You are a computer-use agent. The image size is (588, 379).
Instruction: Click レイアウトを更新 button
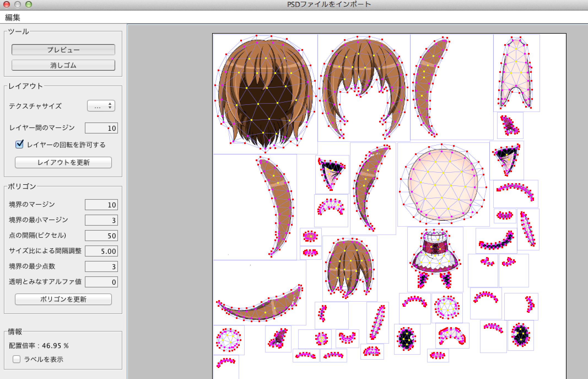coord(63,162)
